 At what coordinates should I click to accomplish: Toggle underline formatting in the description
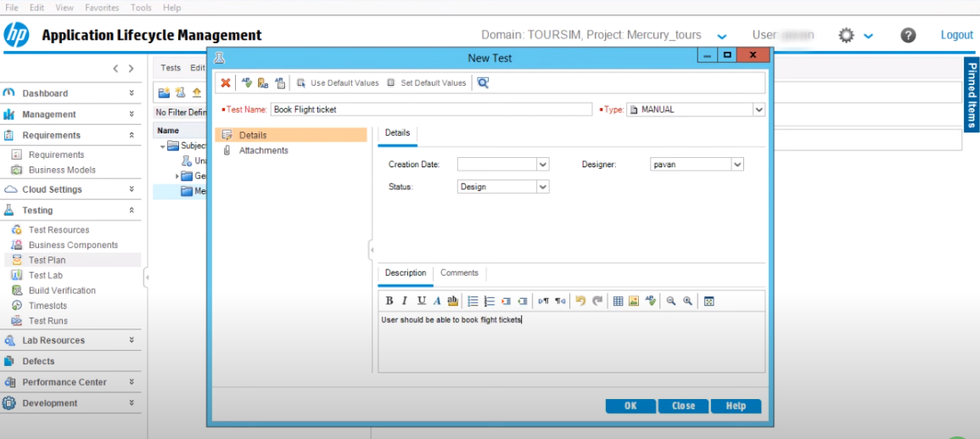(x=421, y=301)
